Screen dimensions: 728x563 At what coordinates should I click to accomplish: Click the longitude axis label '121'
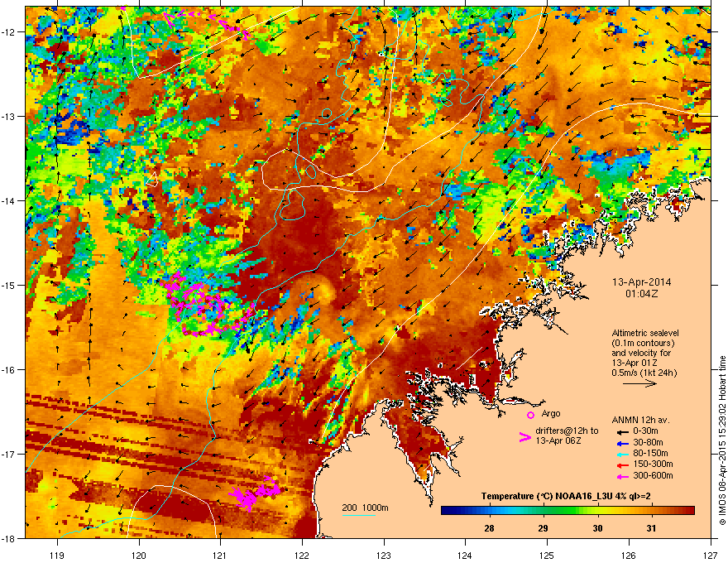220,555
